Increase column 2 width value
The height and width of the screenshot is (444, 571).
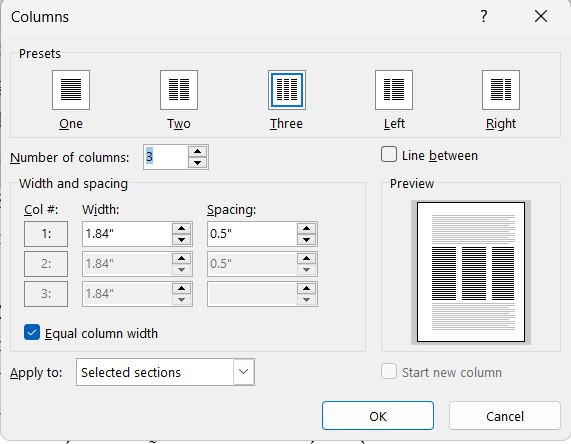[x=181, y=259]
